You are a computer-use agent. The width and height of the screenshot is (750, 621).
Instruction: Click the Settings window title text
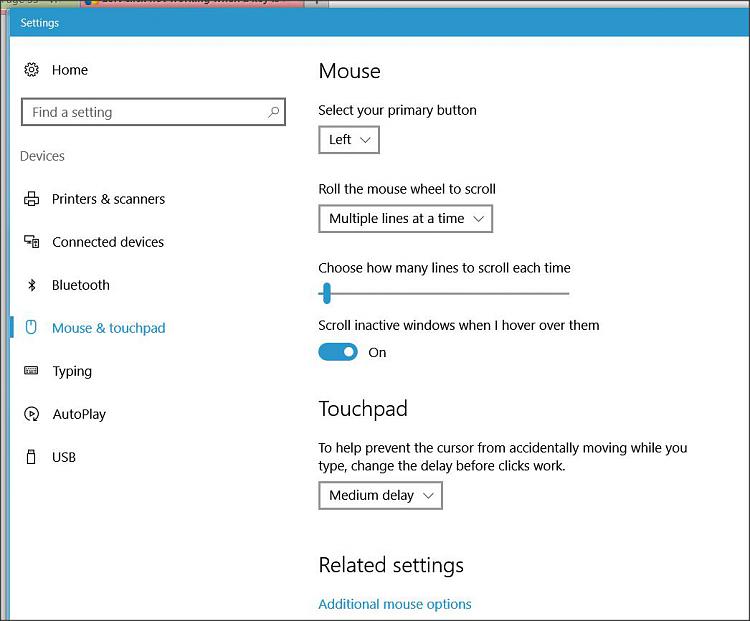40,23
